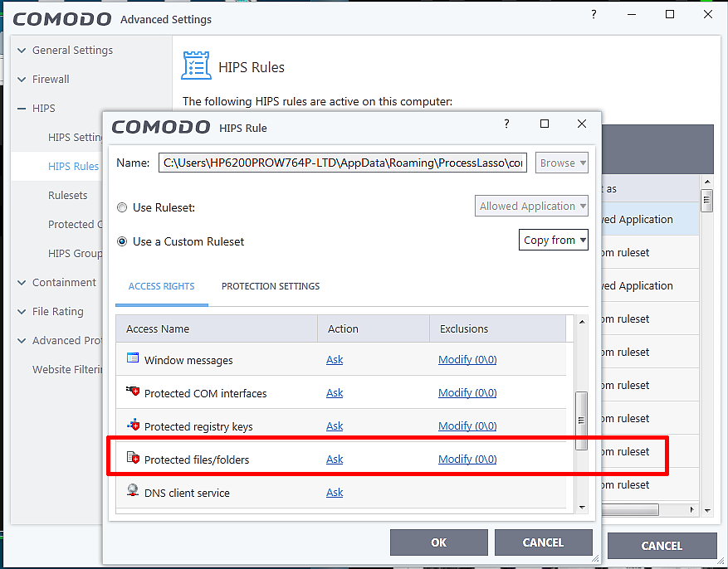Click Ask action for Window messages
Screen dimensions: 728x569
click(335, 359)
